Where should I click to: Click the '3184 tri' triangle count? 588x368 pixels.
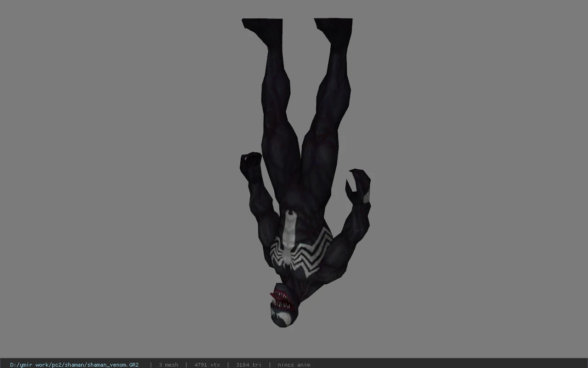click(x=249, y=365)
